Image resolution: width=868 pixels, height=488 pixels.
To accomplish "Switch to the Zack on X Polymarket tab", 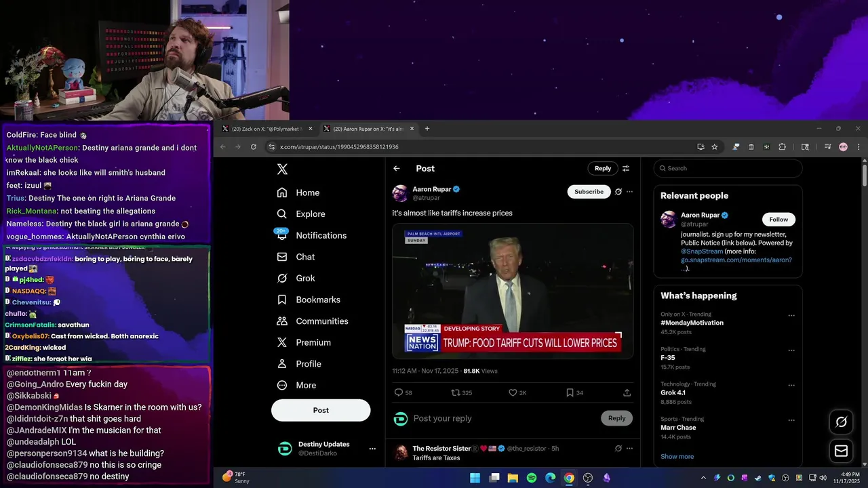I will tap(266, 129).
